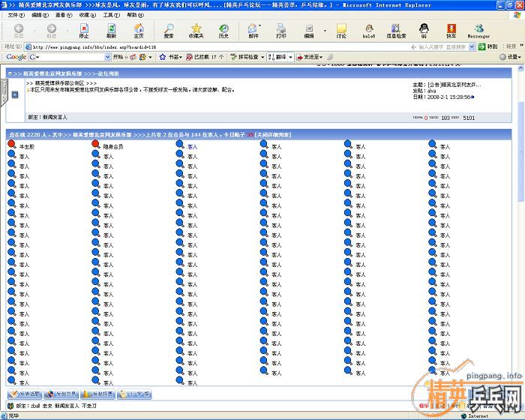525x420 pixels.
Task: Click the Google toolbar 开始 search button
Action: (118, 57)
